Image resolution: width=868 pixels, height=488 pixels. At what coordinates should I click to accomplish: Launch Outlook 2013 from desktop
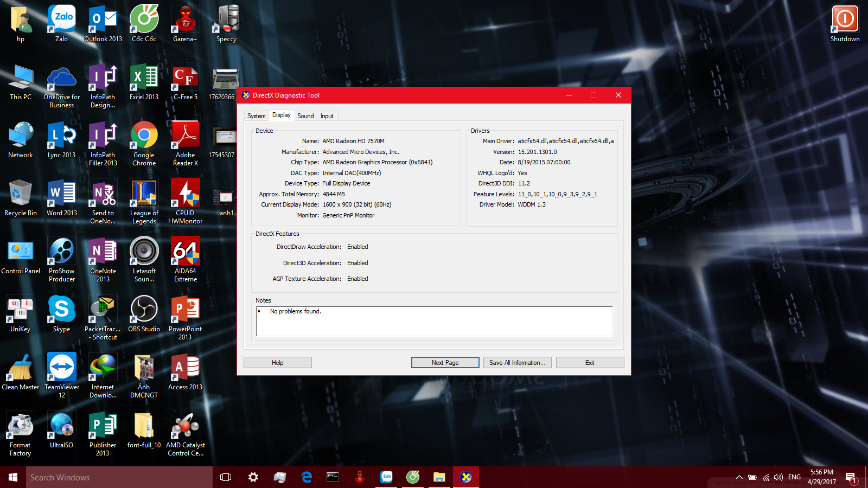[103, 24]
